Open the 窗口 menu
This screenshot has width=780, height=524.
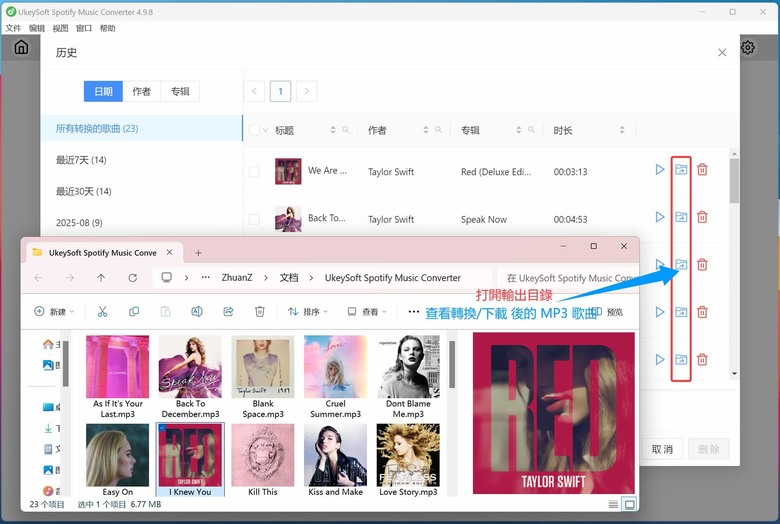[84, 28]
